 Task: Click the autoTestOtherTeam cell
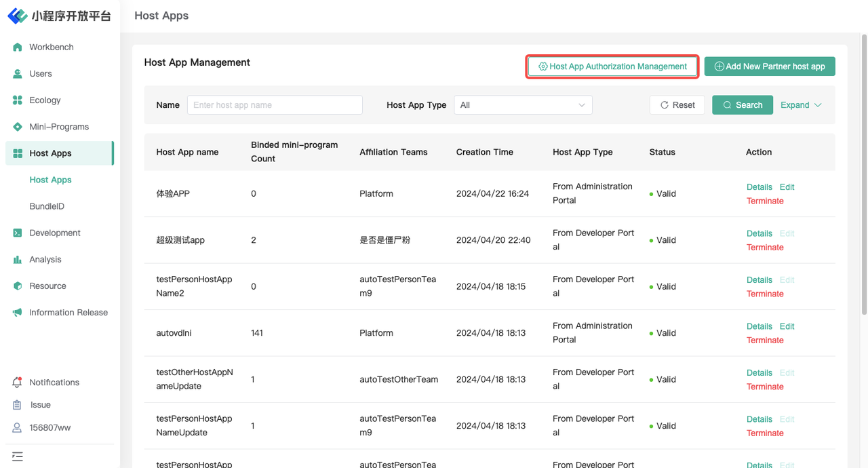[x=399, y=380]
